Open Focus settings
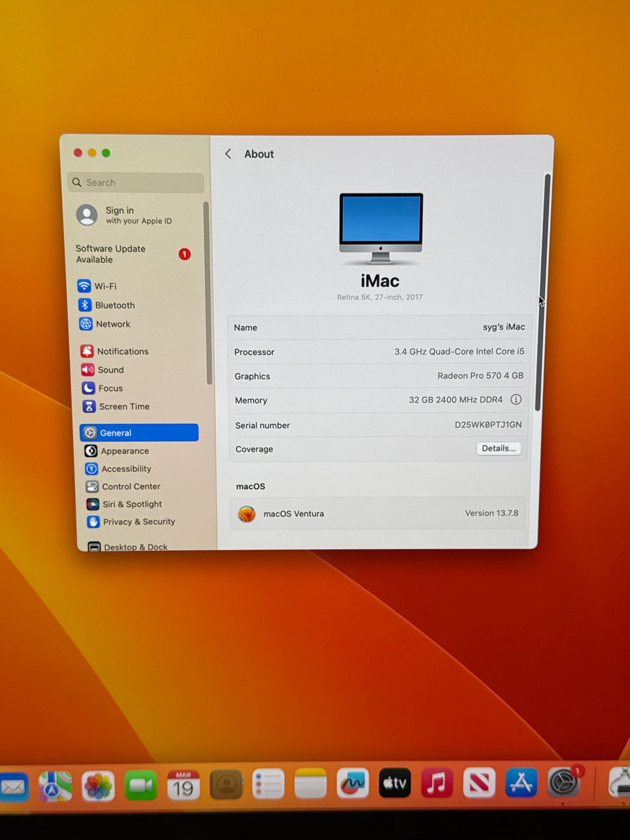The height and width of the screenshot is (840, 630). 102,388
